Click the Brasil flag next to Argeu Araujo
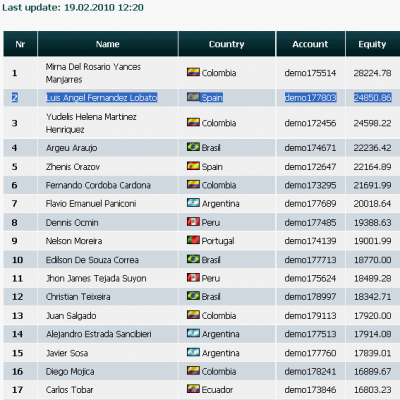This screenshot has height=400, width=400. (x=193, y=147)
